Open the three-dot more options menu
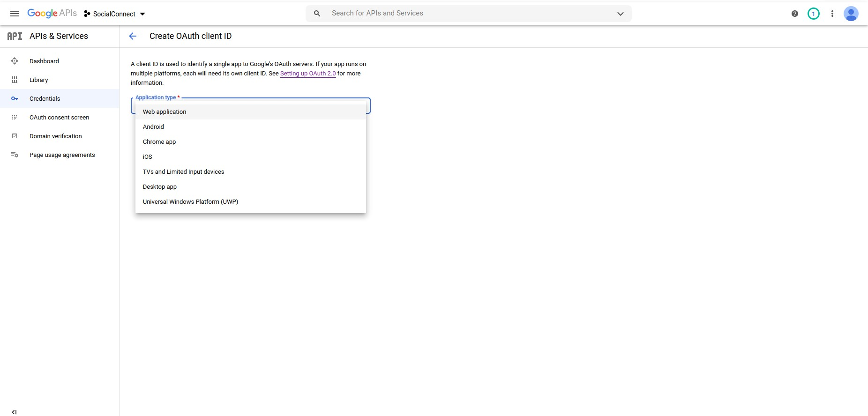Viewport: 868px width, 416px height. point(832,14)
